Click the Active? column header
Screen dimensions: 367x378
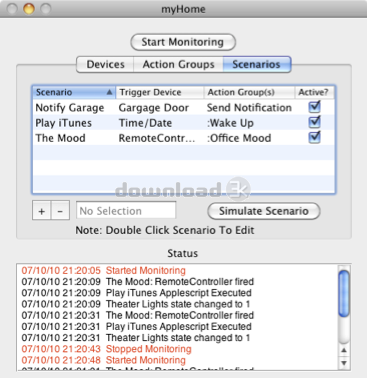tap(314, 92)
